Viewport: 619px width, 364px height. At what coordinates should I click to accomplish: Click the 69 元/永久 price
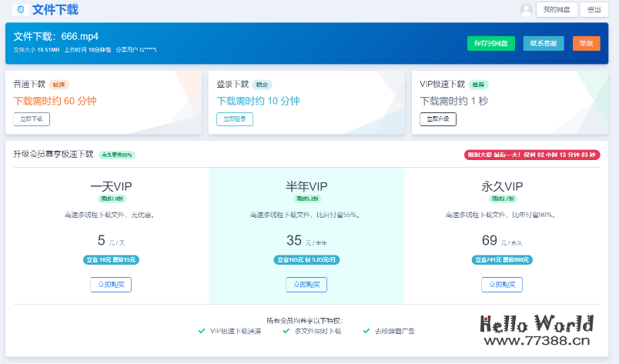[x=502, y=240]
